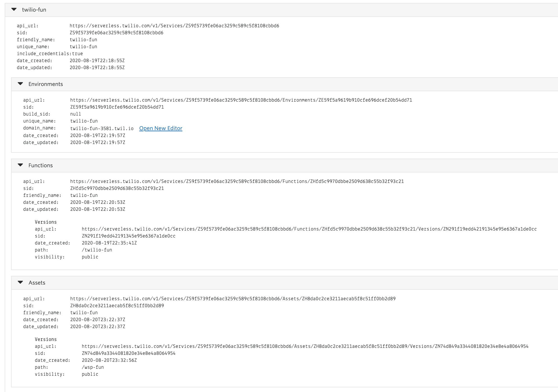This screenshot has width=558, height=392.
Task: Open the New Editor link
Action: [161, 128]
